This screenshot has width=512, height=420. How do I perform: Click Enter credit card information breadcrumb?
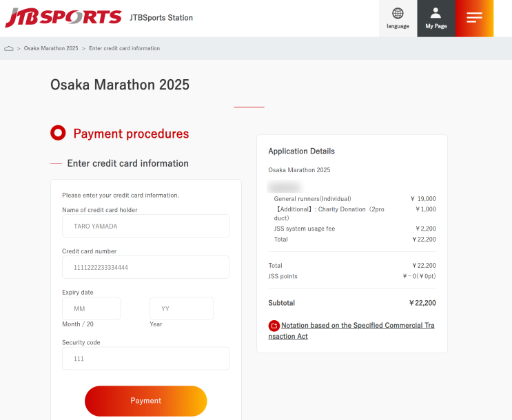124,49
